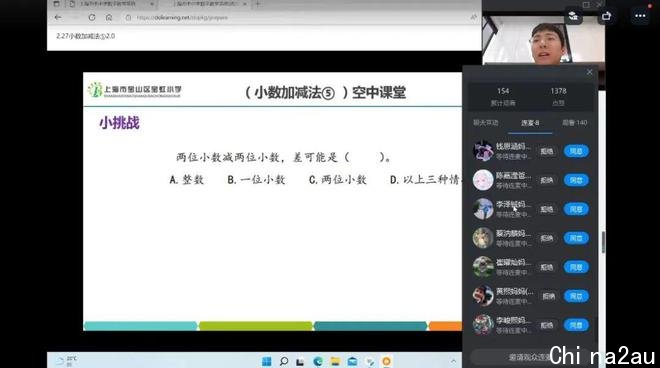Switch to the 连麦 8 tab
This screenshot has height=368, width=660.
(530, 123)
